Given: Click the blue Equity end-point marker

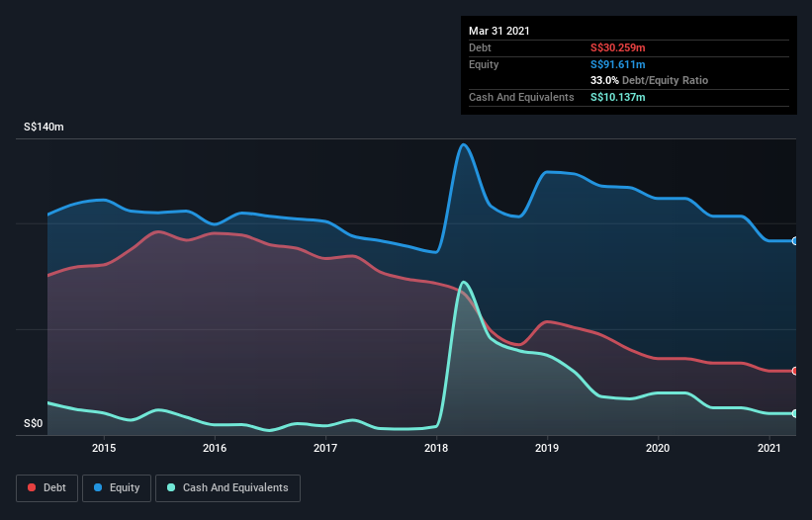Looking at the screenshot, I should 795,241.
